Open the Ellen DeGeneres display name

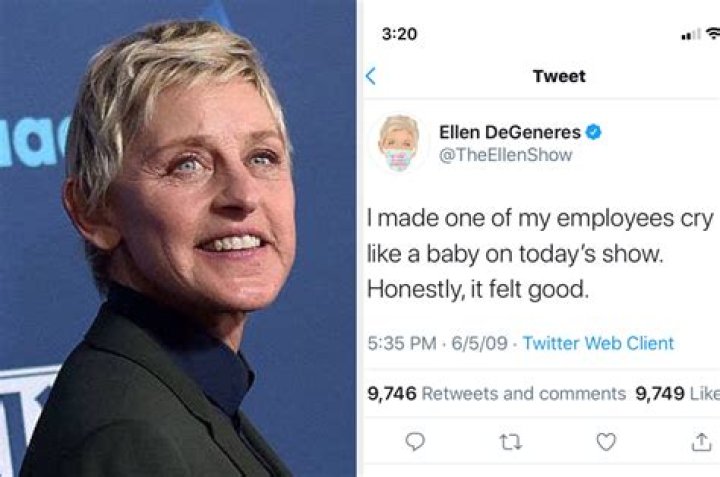pyautogui.click(x=510, y=133)
